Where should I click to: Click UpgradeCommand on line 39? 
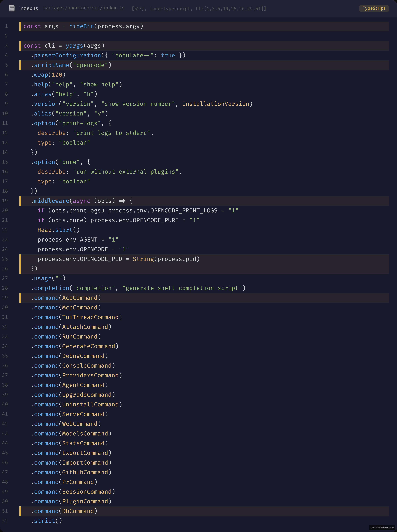point(87,395)
